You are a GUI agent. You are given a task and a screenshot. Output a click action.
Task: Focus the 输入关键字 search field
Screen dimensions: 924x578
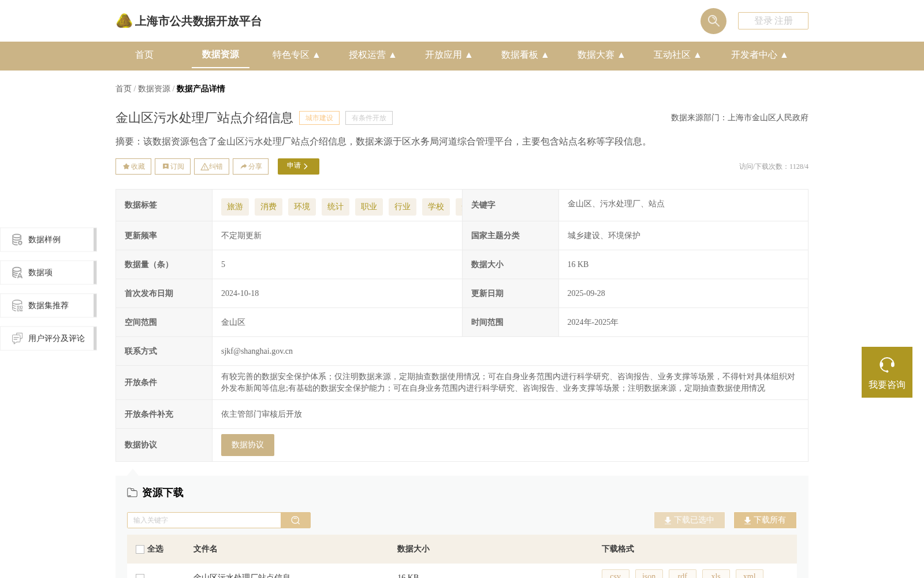click(x=204, y=520)
